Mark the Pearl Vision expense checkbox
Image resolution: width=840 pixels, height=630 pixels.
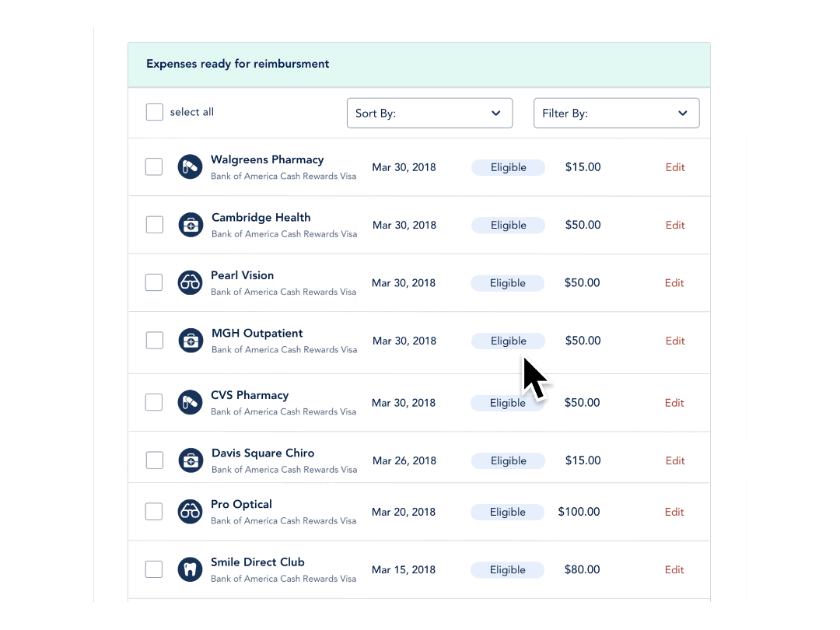click(154, 282)
